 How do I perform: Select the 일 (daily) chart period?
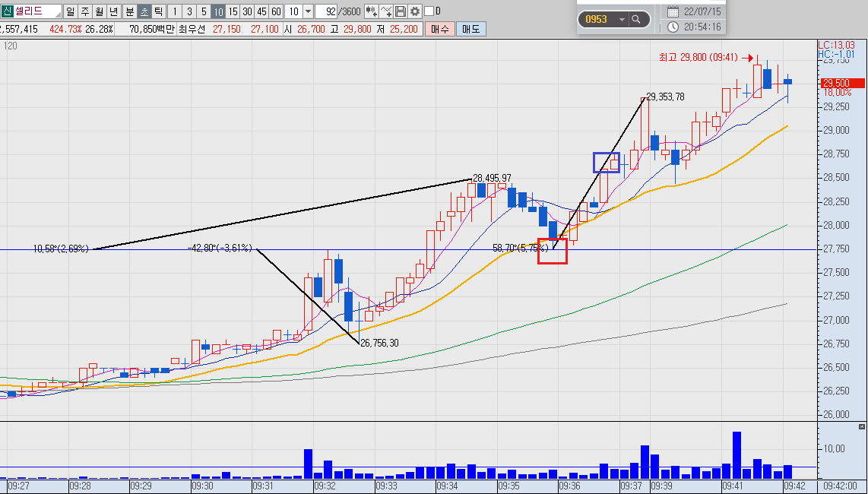click(x=70, y=11)
